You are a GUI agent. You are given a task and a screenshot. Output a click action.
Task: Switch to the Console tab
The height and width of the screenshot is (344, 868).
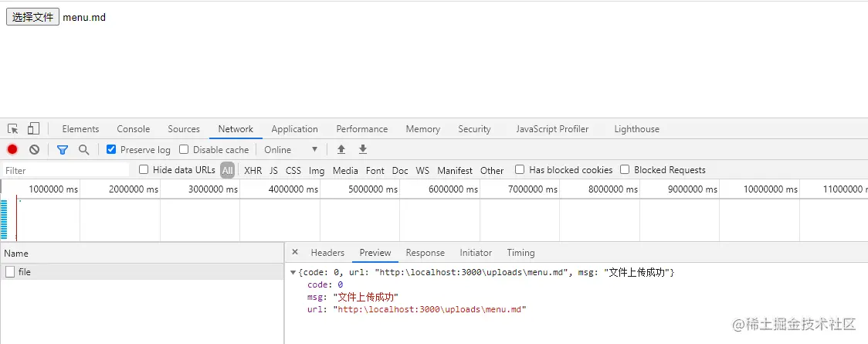134,129
